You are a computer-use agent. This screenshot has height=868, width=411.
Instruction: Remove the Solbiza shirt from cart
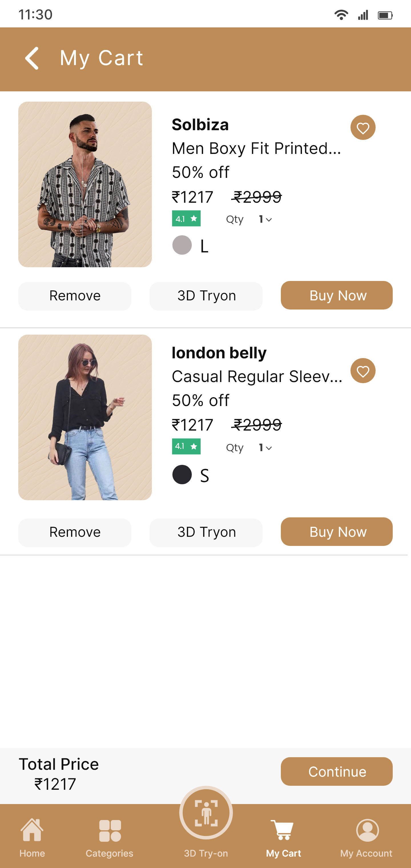(x=75, y=296)
